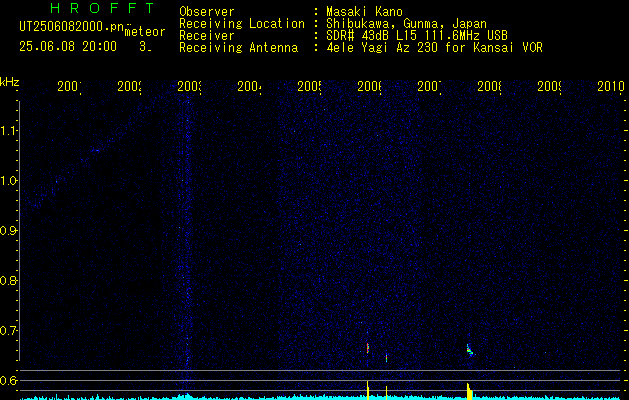Click the "meteor" label under the file name
The image size is (629, 400).
pyautogui.click(x=145, y=32)
